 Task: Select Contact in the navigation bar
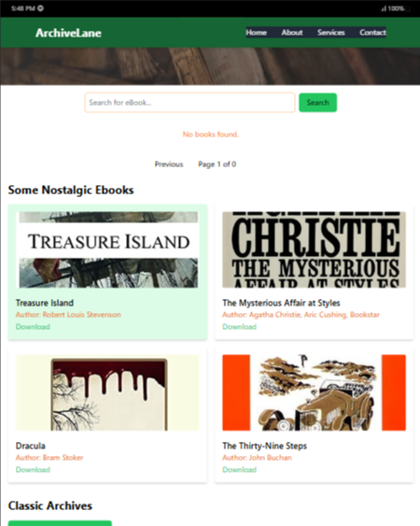click(372, 33)
